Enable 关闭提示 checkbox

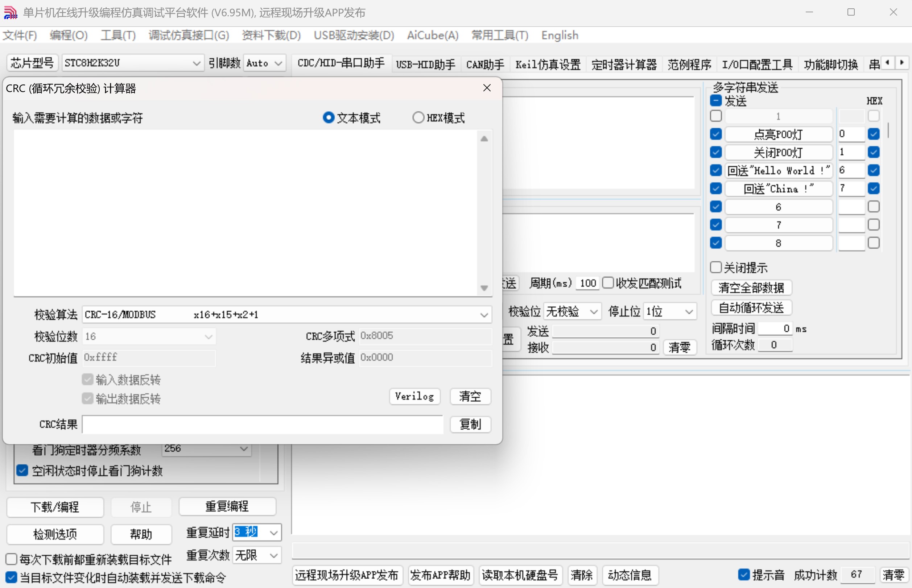click(716, 267)
